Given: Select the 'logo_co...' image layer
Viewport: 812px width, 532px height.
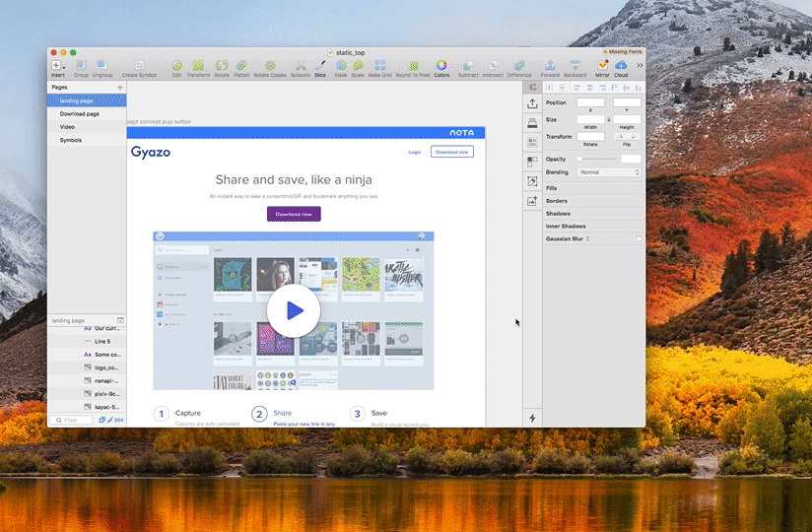Looking at the screenshot, I should [87, 367].
